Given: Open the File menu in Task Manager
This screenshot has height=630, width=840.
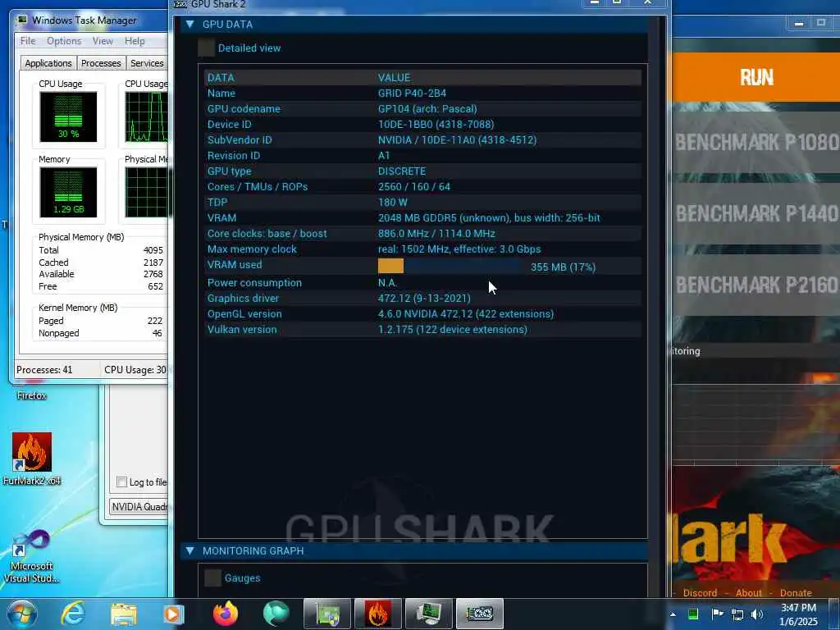Looking at the screenshot, I should [x=28, y=41].
